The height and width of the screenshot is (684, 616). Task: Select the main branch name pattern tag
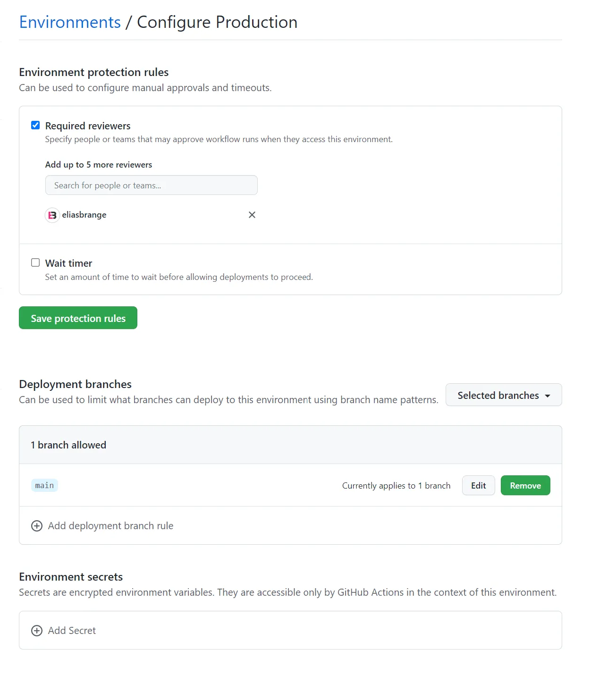(44, 485)
